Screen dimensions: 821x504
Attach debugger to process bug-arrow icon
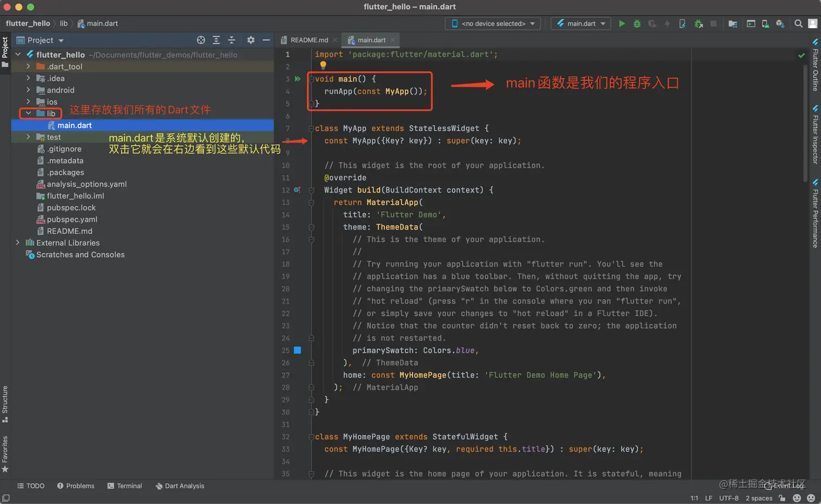point(698,23)
